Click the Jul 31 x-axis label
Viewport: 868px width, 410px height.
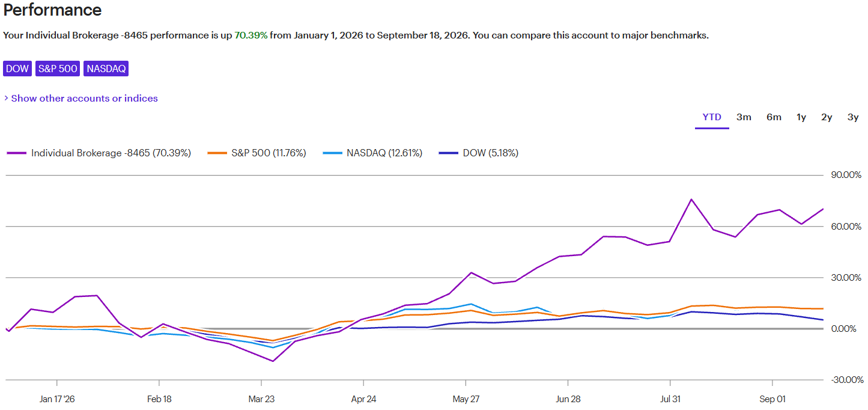(x=670, y=399)
